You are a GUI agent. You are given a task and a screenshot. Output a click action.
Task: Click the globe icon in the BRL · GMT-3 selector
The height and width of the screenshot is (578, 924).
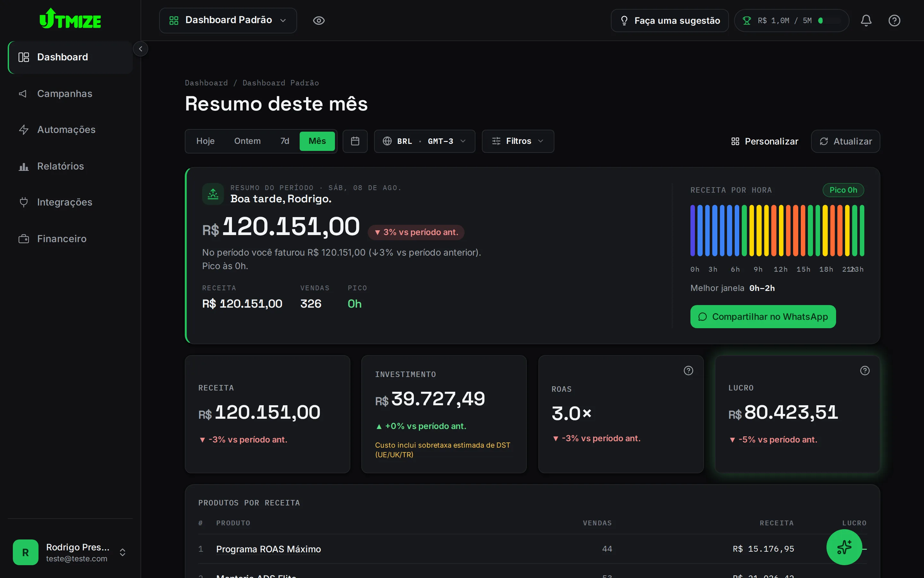(387, 141)
